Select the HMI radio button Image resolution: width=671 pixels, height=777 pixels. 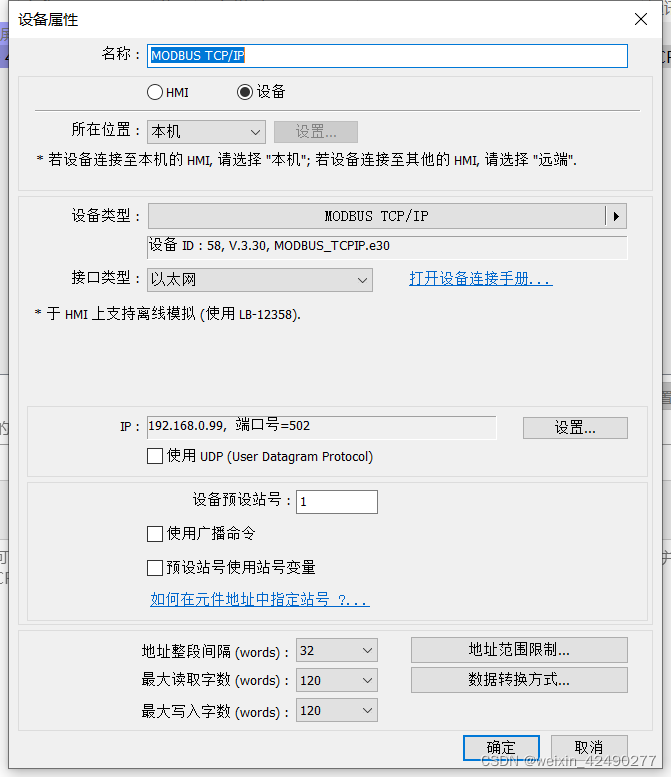click(x=155, y=92)
